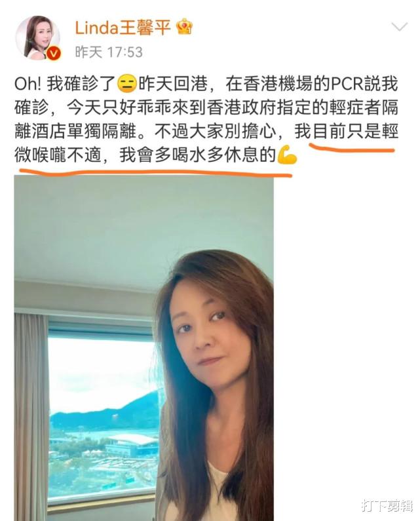This screenshot has width=420, height=521.
Task: Tap the 打下剪辑 watermark
Action: (387, 506)
